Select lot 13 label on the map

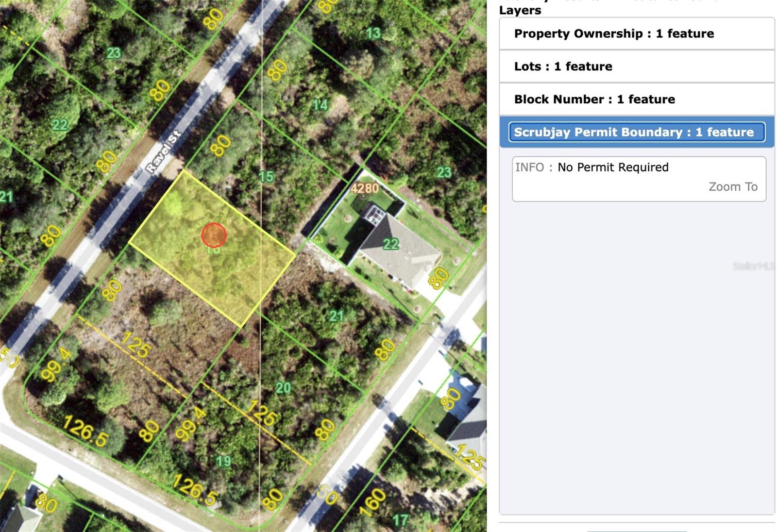pos(373,33)
